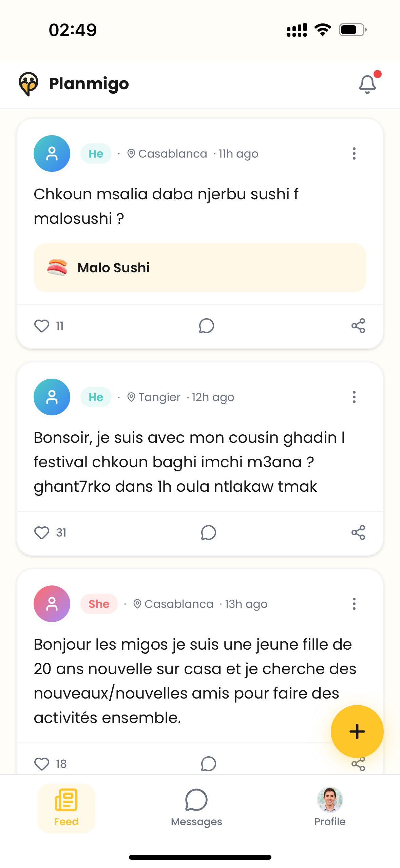Open options menu on the sushi post
400x868 pixels.
coord(354,153)
